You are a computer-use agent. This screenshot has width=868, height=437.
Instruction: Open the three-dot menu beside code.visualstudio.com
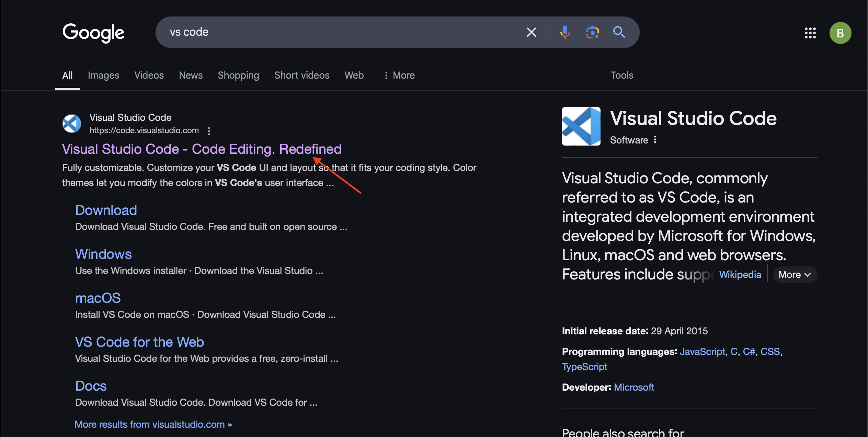pyautogui.click(x=209, y=131)
